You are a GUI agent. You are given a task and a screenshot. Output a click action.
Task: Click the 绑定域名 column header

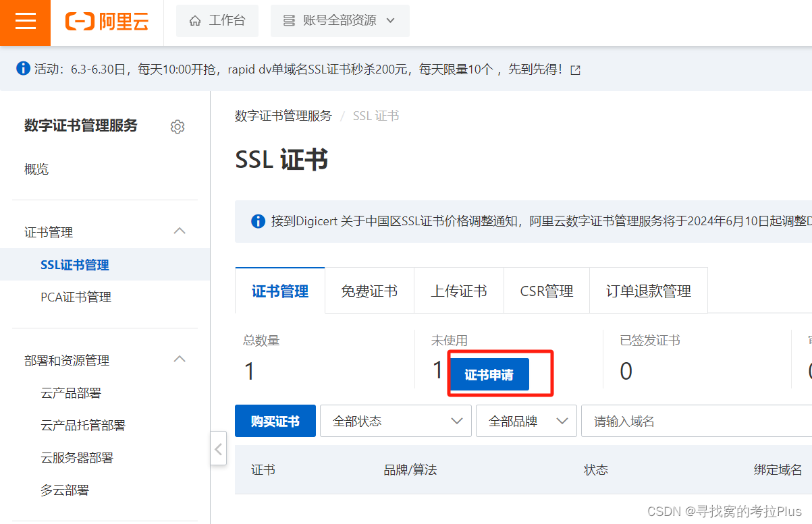778,470
